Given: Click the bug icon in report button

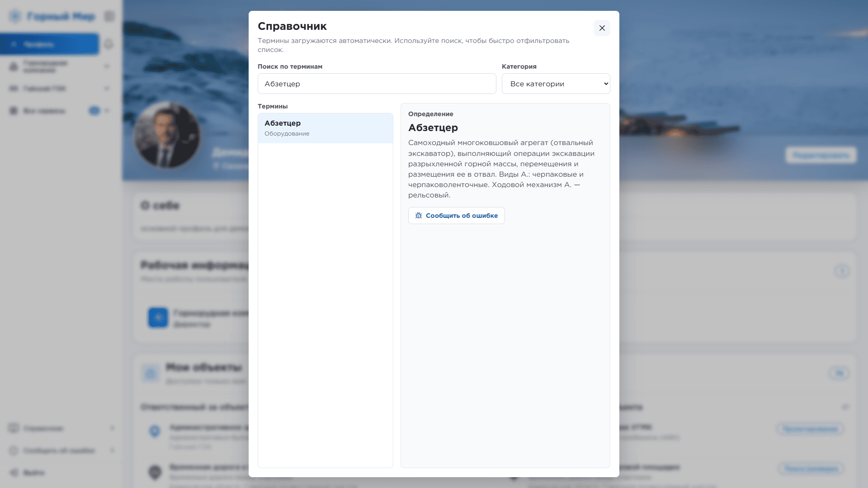Looking at the screenshot, I should pos(419,216).
